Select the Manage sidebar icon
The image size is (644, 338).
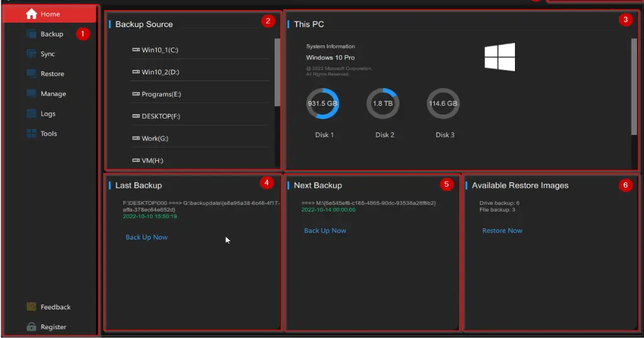tap(31, 94)
